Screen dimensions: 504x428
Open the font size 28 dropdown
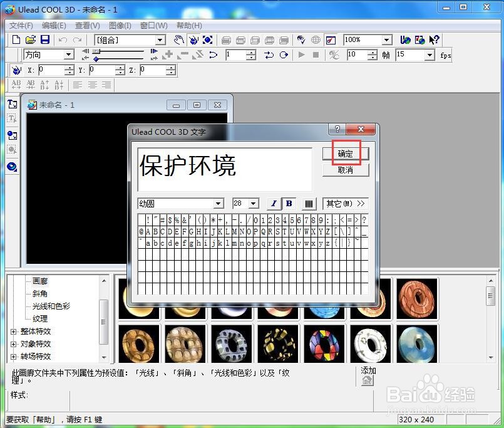tap(254, 204)
